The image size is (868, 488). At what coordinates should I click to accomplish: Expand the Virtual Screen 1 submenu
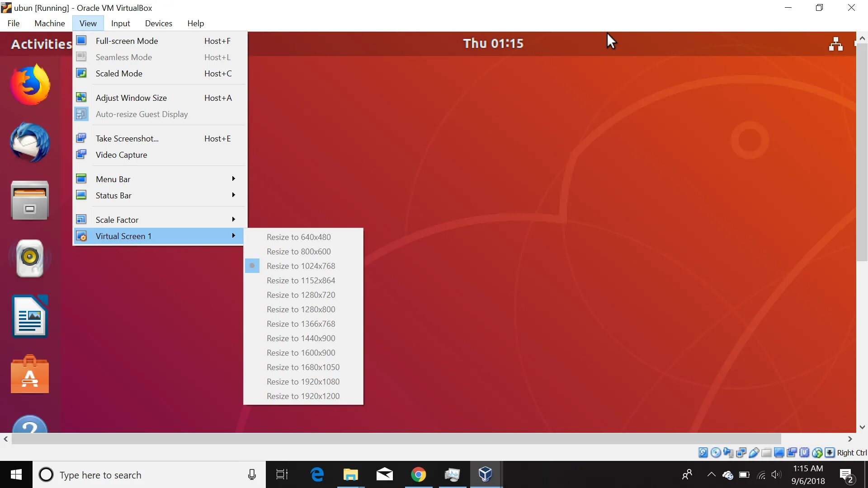pos(160,236)
